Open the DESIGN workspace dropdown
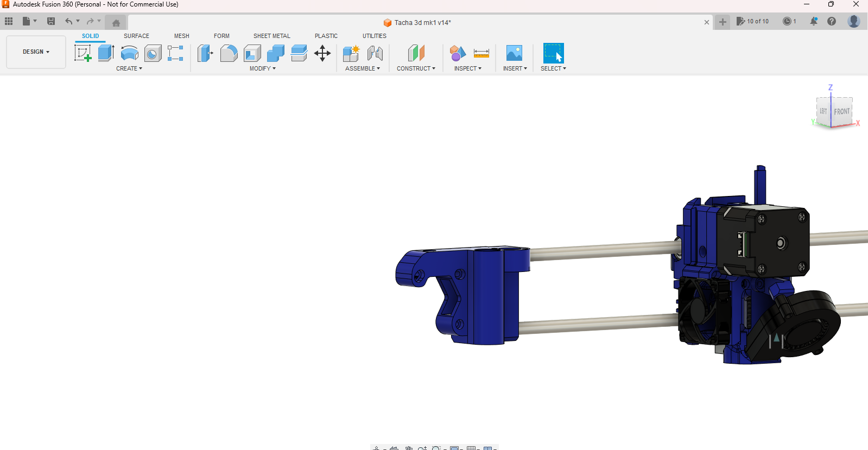 (36, 52)
